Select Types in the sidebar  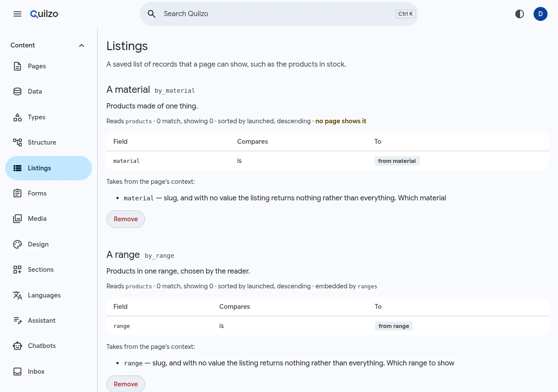[x=48, y=117]
